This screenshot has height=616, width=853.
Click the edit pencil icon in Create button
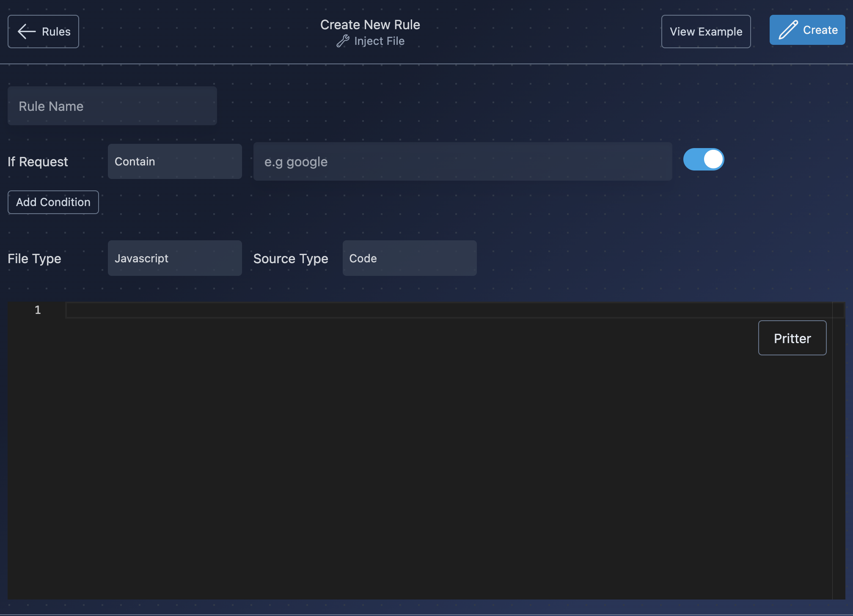click(788, 30)
